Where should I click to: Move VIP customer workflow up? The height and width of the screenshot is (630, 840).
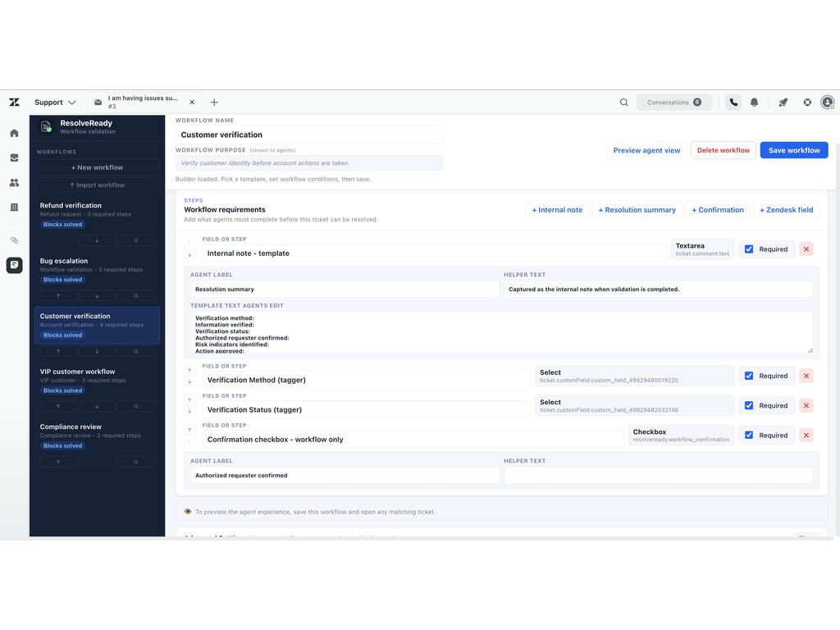tap(58, 407)
